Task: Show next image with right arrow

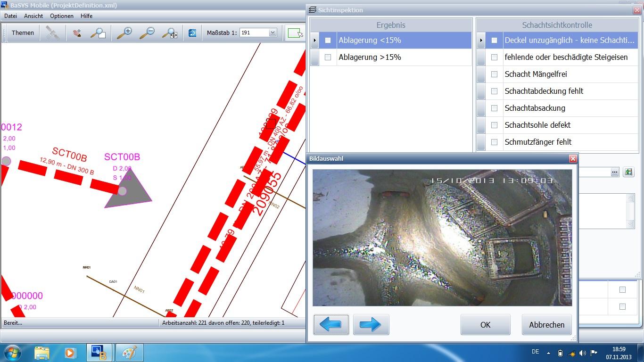Action: 371,324
